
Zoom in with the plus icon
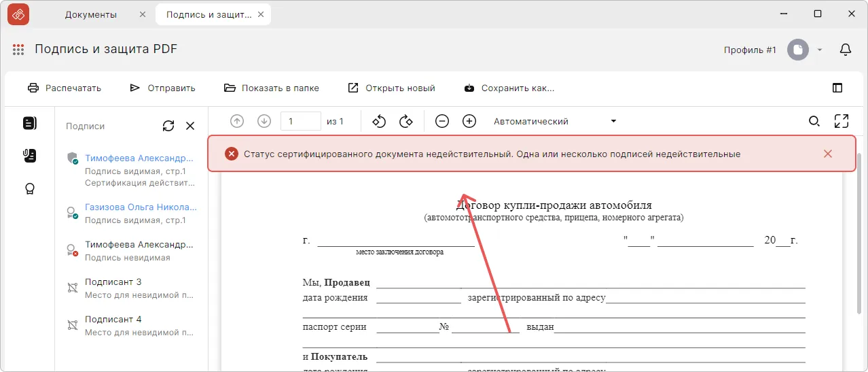pyautogui.click(x=469, y=121)
